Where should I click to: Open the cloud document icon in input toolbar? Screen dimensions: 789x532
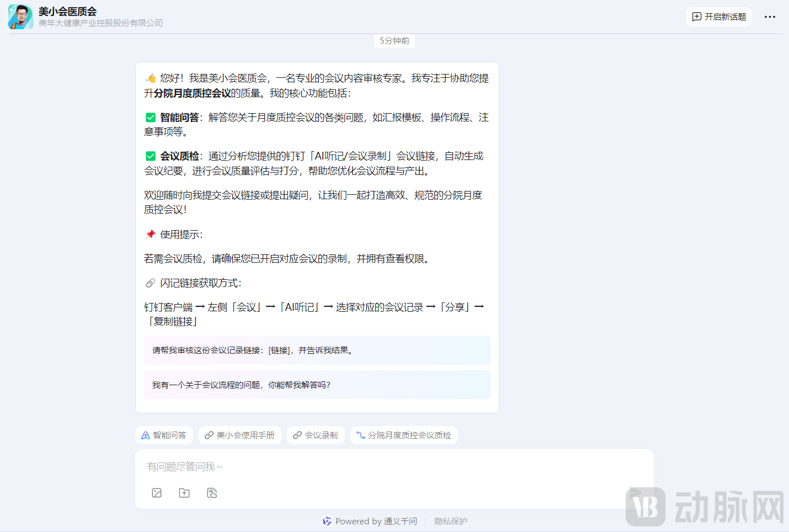coord(212,493)
